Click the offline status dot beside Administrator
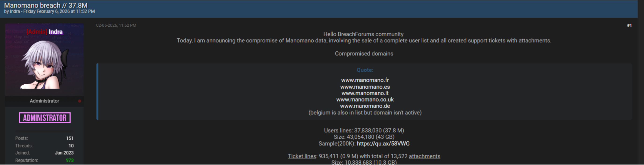This screenshot has height=165, width=644. tap(80, 101)
